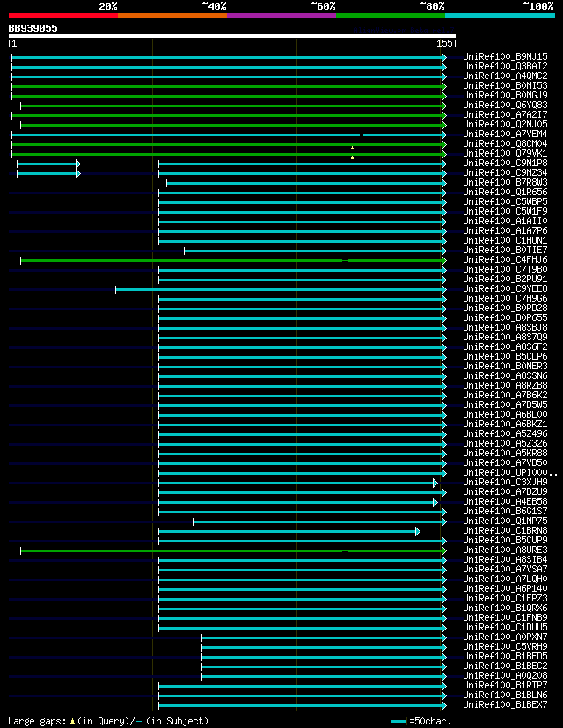Select the UniRef100_B1QRX6 label

[505, 608]
